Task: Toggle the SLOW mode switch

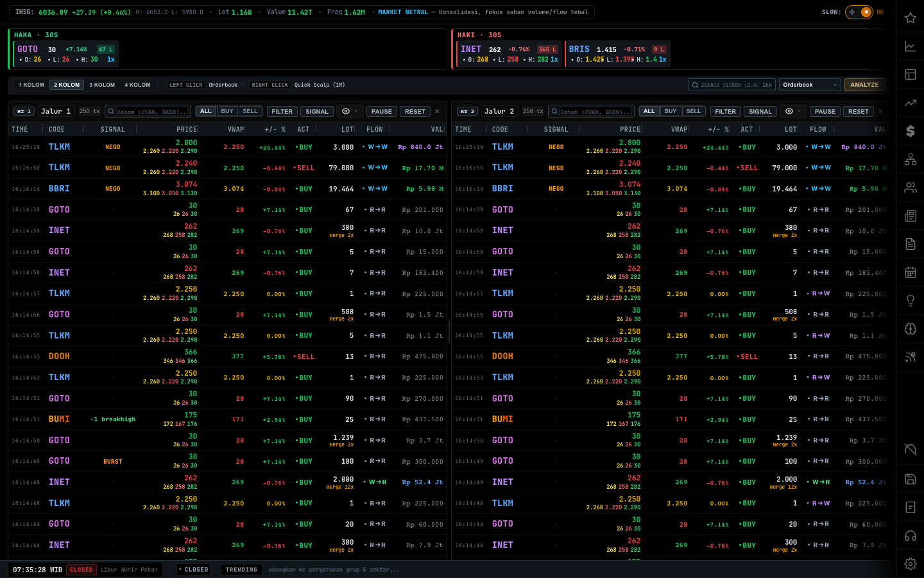Action: [859, 12]
